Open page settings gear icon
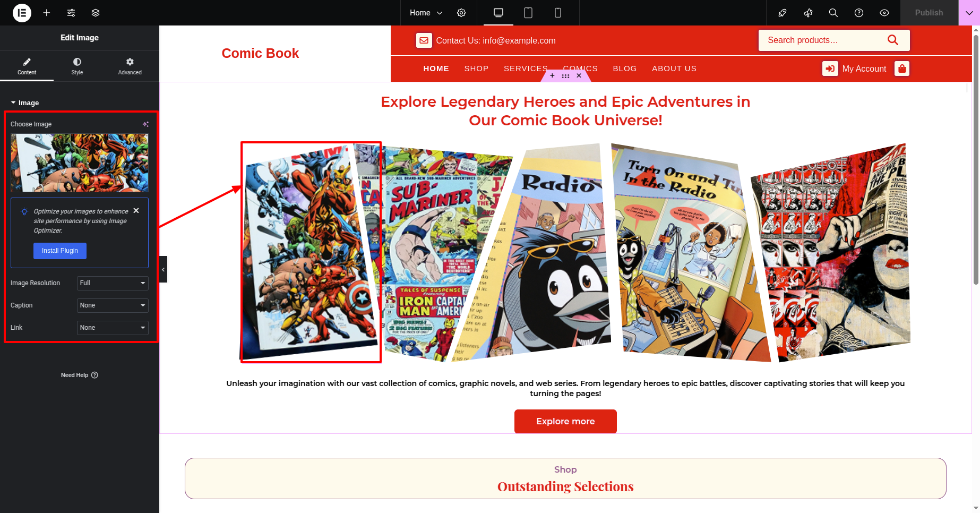Image resolution: width=980 pixels, height=513 pixels. pos(461,13)
